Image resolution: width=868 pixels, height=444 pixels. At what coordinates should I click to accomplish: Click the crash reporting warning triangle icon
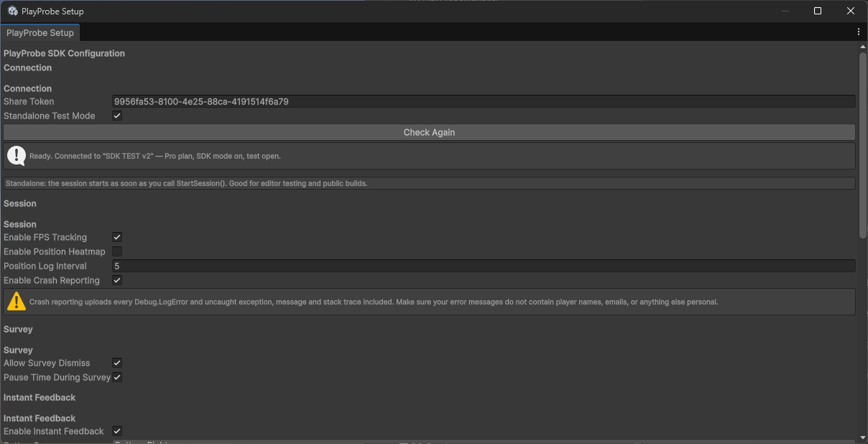pos(17,302)
